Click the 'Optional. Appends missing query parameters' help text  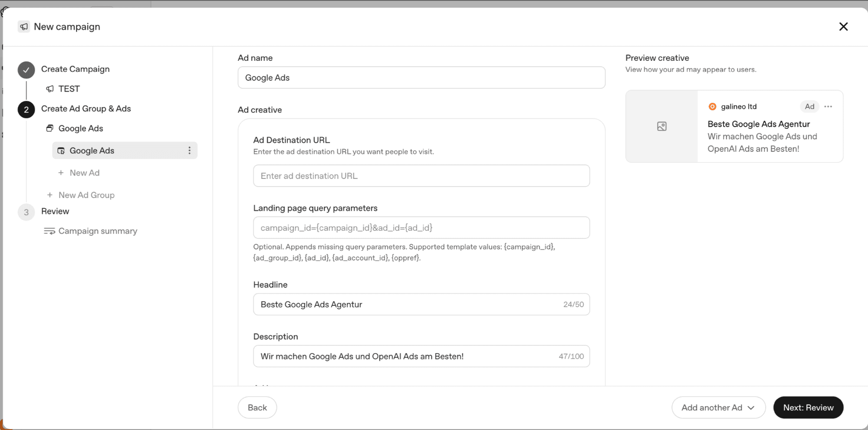point(404,253)
